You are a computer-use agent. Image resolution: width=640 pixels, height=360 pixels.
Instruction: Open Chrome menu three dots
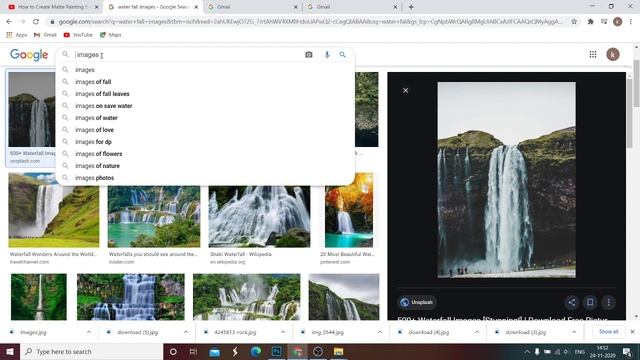point(631,21)
